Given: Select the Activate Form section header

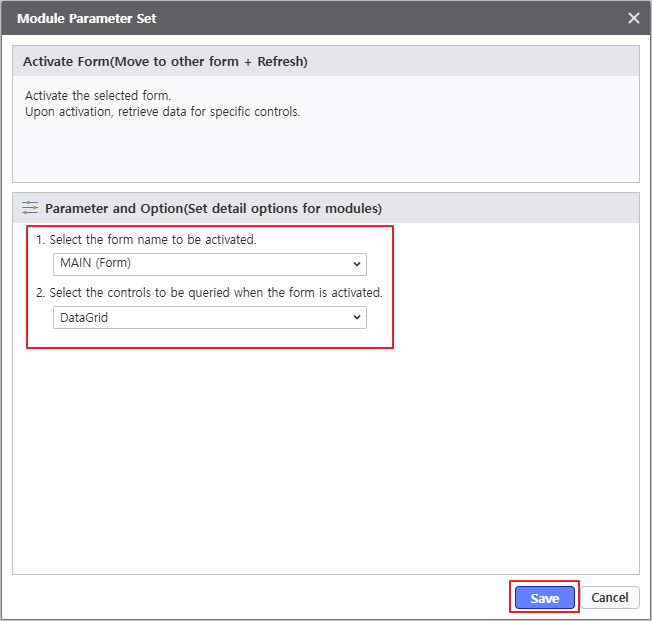Looking at the screenshot, I should [x=165, y=61].
